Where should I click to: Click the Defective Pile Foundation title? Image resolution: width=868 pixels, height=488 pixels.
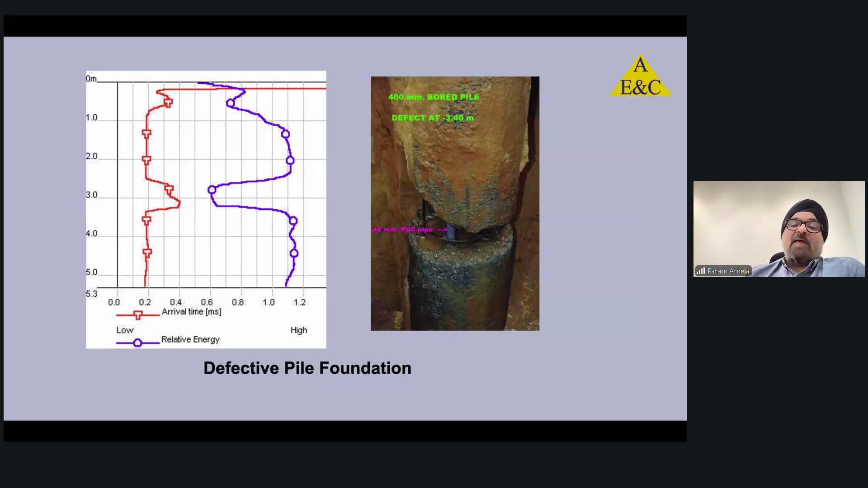307,368
